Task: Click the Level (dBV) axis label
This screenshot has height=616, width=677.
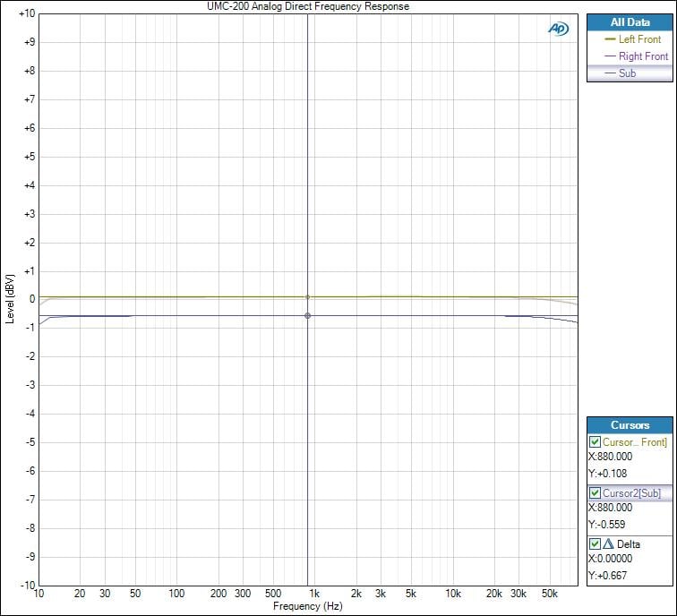Action: click(x=9, y=300)
